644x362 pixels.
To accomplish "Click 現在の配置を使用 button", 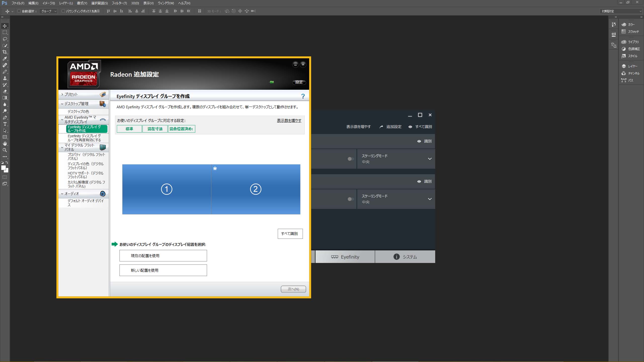I will [x=163, y=256].
